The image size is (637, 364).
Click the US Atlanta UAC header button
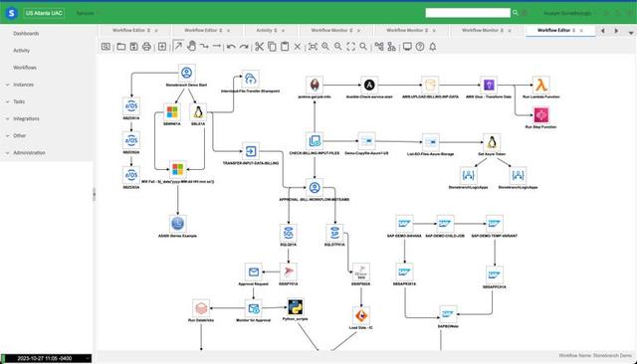click(44, 13)
